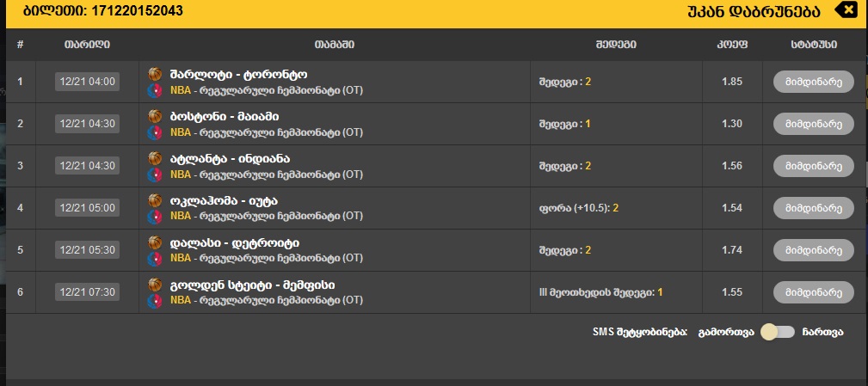Click NBA league logo in ატლანტა row
This screenshot has width=868, height=386.
155,175
